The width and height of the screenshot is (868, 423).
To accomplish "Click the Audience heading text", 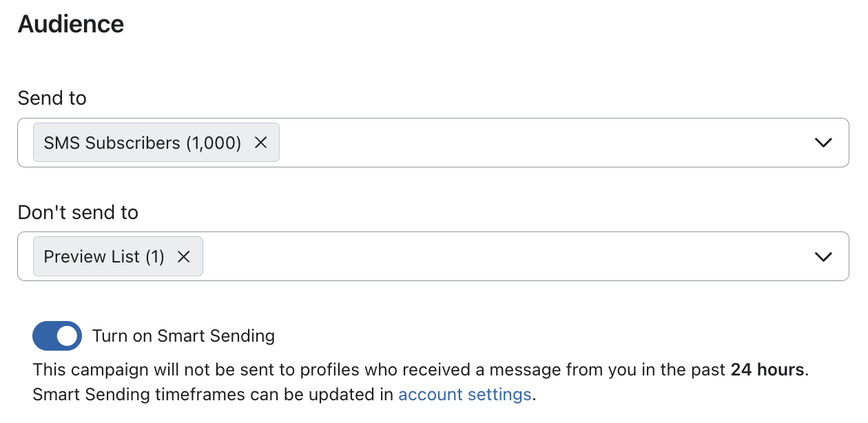I will pyautogui.click(x=70, y=23).
